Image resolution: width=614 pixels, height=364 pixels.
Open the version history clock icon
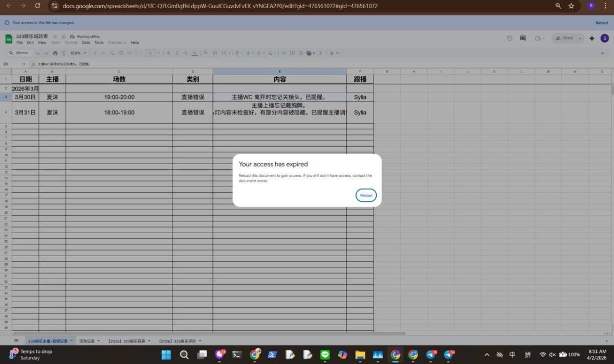(x=509, y=38)
